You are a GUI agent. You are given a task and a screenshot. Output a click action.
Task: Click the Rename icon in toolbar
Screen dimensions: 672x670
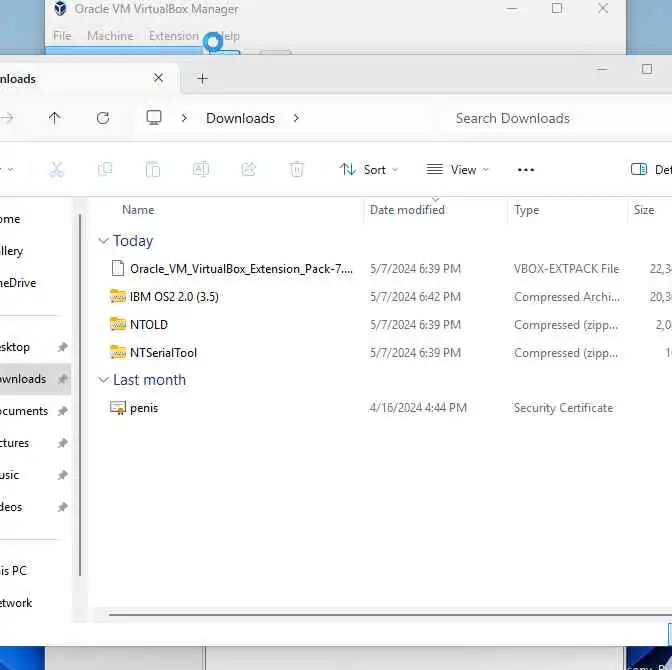[x=201, y=170]
